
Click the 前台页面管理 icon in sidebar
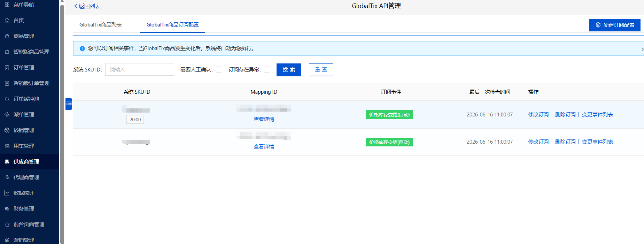pos(7,224)
